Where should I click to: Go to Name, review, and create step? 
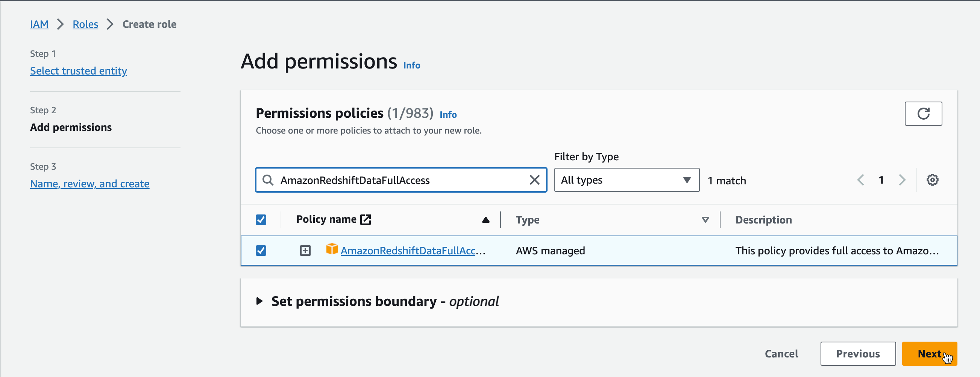90,184
